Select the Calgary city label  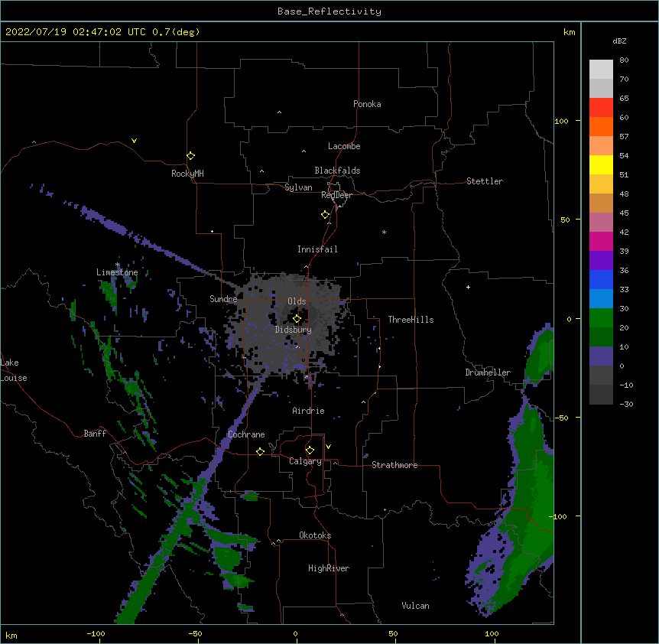(305, 461)
